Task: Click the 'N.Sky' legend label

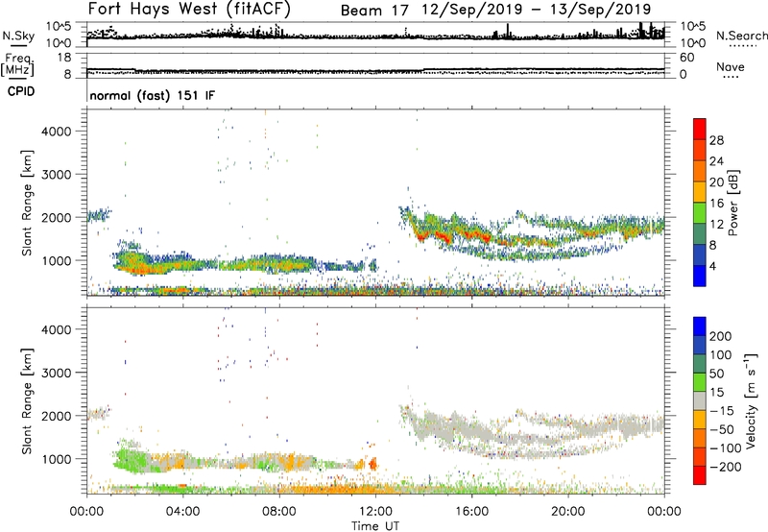Action: pyautogui.click(x=18, y=36)
